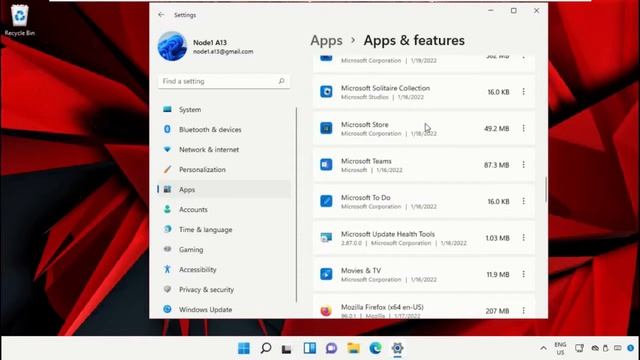Open taskbar Search
640x360 pixels.
pyautogui.click(x=266, y=348)
